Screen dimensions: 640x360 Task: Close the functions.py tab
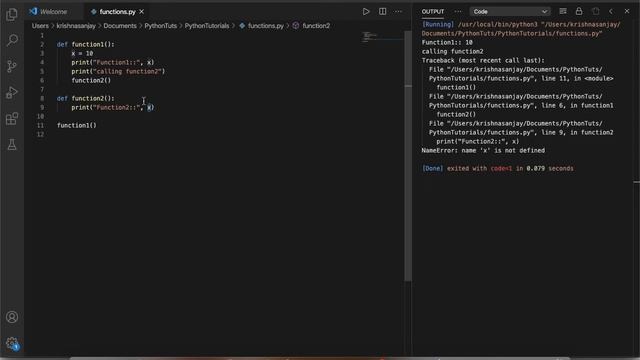[142, 12]
